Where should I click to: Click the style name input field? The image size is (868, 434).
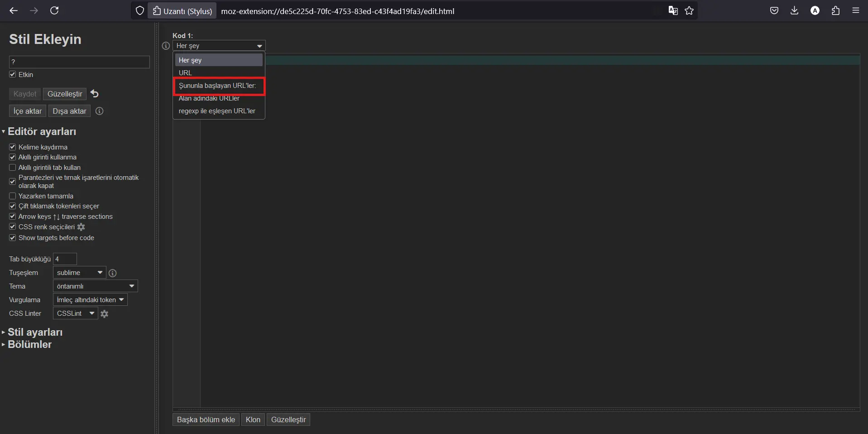click(79, 62)
